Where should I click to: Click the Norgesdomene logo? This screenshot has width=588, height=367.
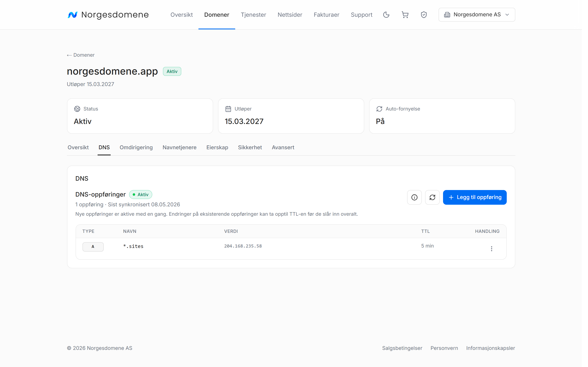coord(108,15)
